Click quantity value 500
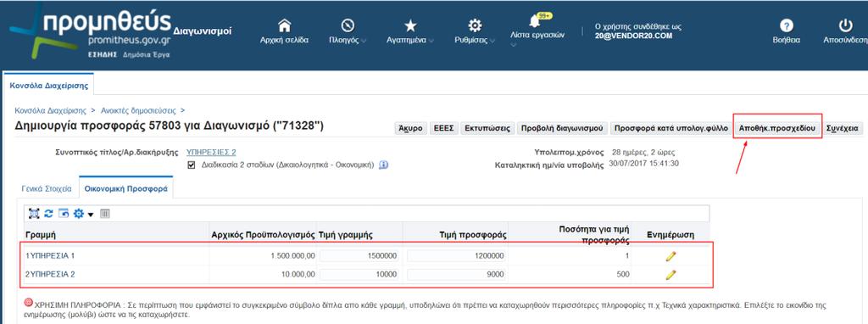Viewport: 868px width, 324px height. click(623, 274)
